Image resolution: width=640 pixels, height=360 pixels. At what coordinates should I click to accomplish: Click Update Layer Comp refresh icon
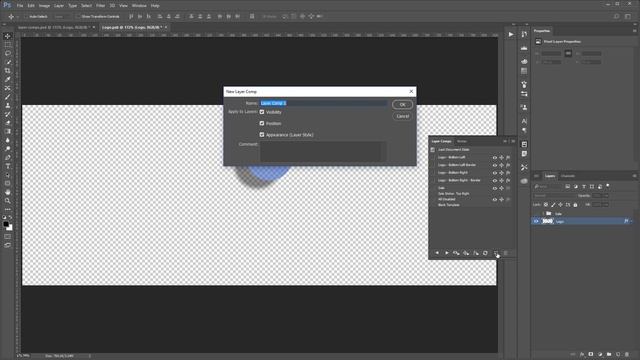click(485, 253)
